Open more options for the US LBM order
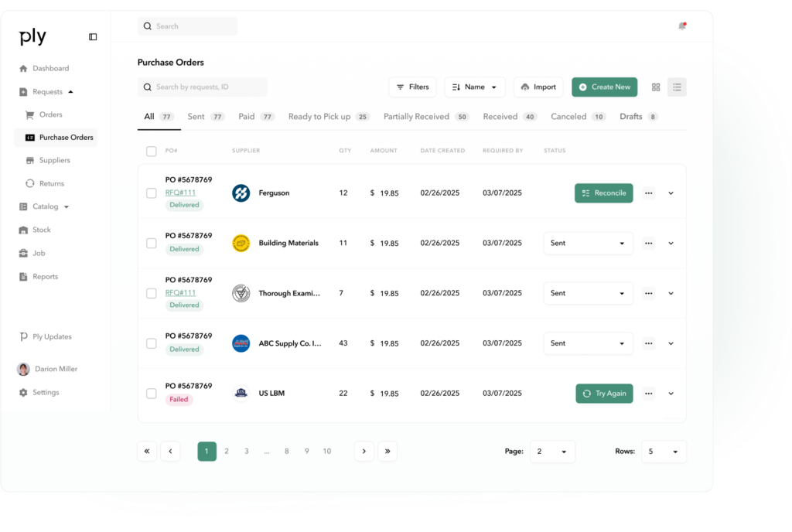Screen dimensions: 792x532 coord(649,394)
